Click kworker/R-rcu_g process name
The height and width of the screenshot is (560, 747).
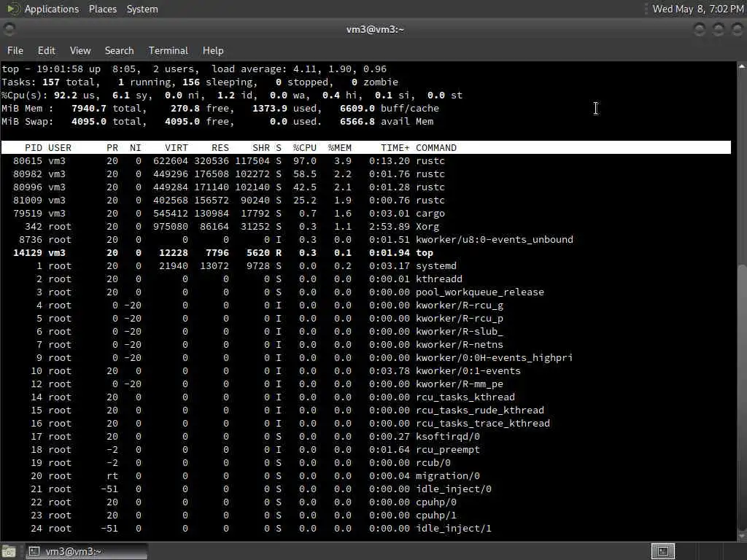[x=460, y=306]
